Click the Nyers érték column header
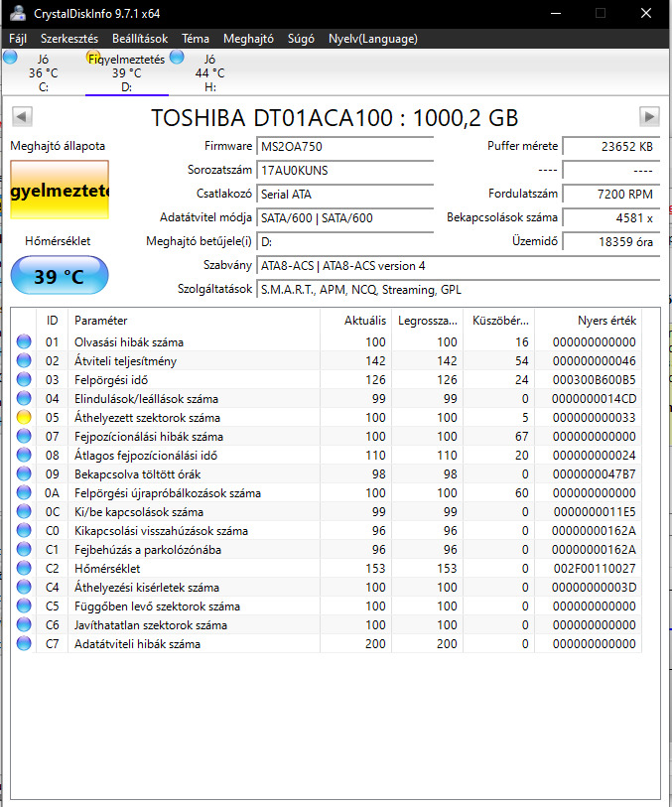Viewport: 672px width, 807px height. tap(588, 321)
